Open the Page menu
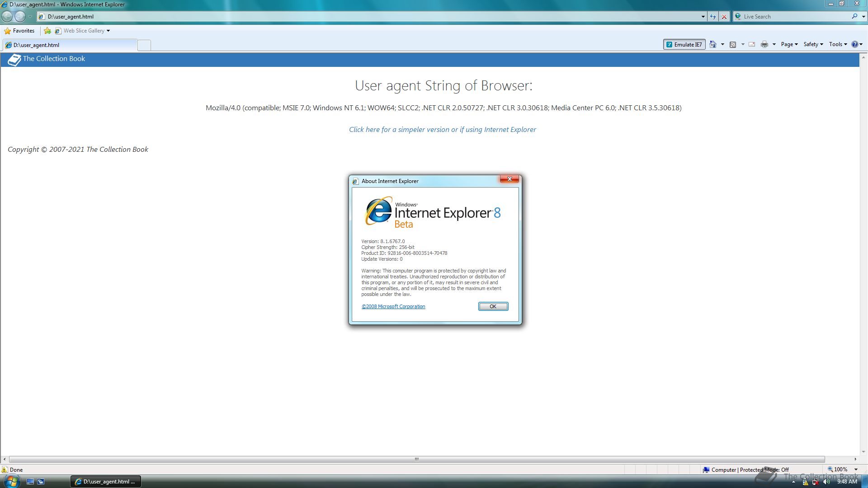Image resolution: width=868 pixels, height=488 pixels. [789, 44]
